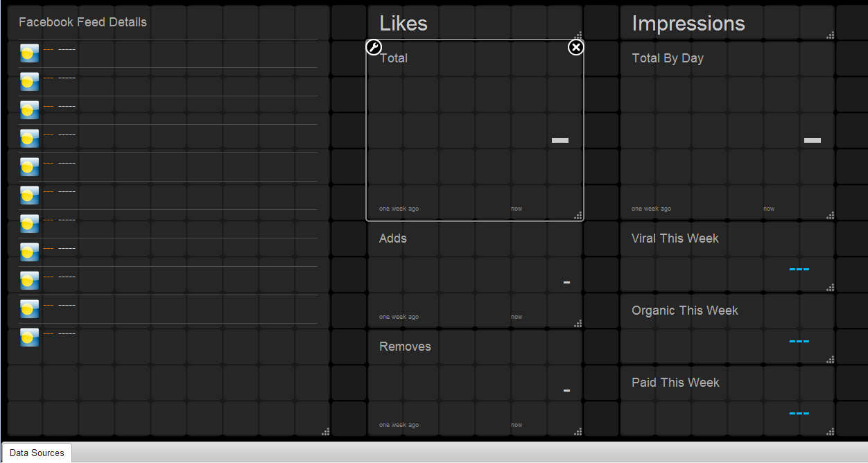Image resolution: width=868 pixels, height=463 pixels.
Task: Open settings wrench on Likes Total widget
Action: [x=374, y=47]
